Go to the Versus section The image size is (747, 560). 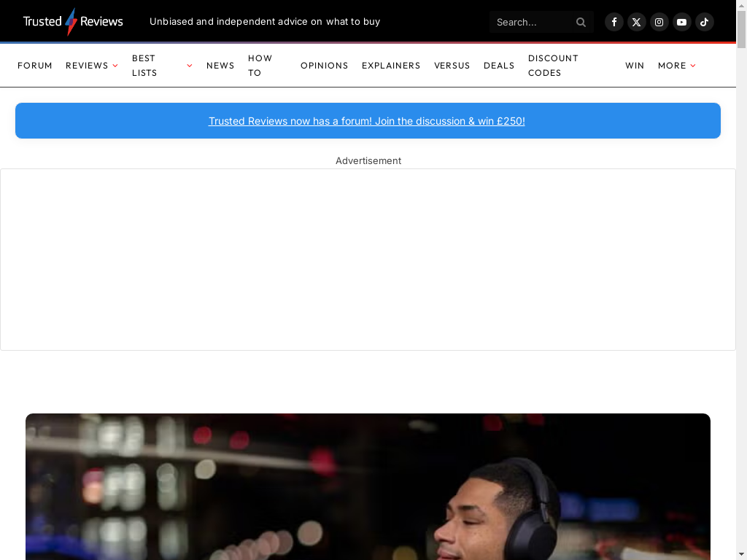coord(452,66)
